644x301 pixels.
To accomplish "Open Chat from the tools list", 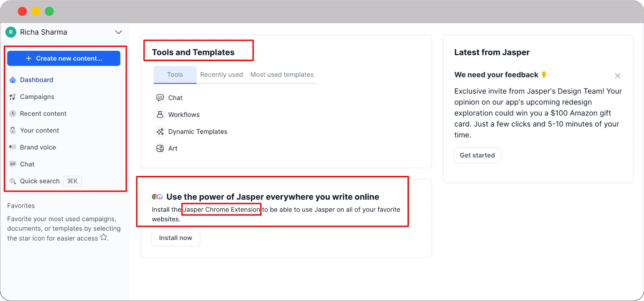I will (x=169, y=98).
